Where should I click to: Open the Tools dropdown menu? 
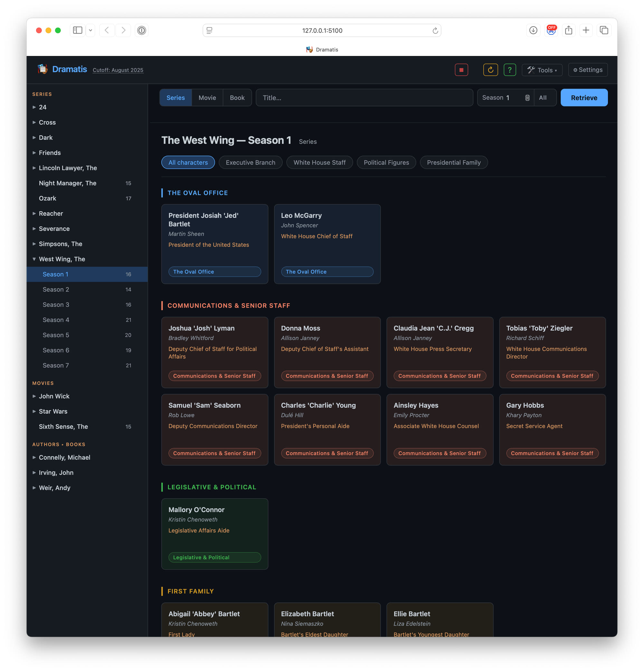click(542, 70)
